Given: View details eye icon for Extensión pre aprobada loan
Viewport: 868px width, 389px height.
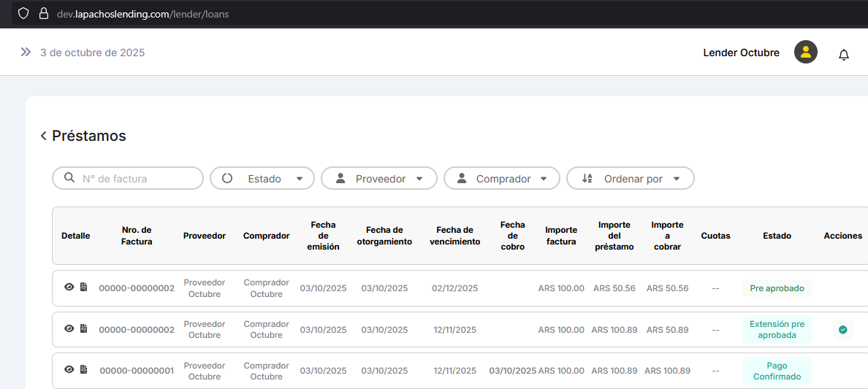Looking at the screenshot, I should pos(69,329).
